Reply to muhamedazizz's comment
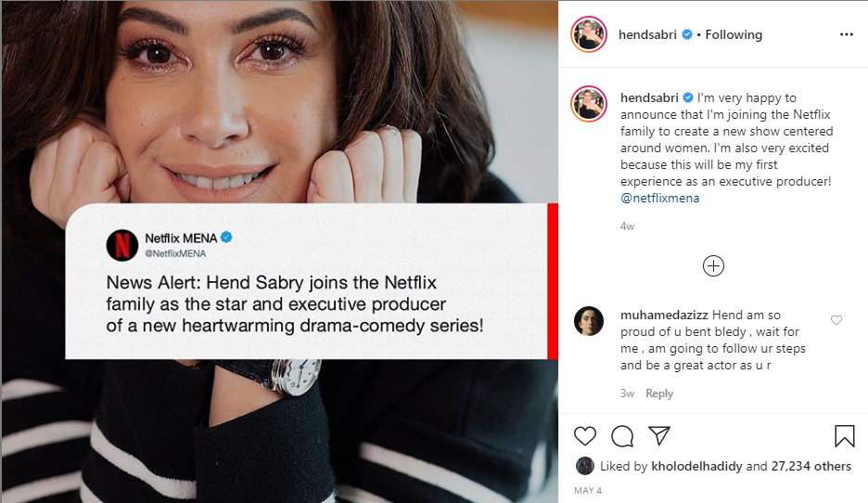The image size is (868, 503). pos(659,393)
